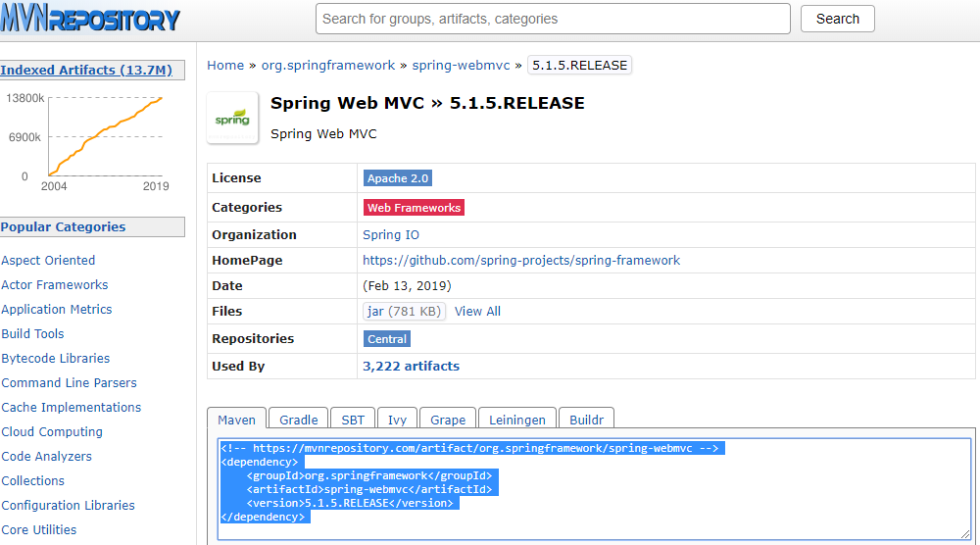Click the Web Frameworks category badge

[414, 208]
